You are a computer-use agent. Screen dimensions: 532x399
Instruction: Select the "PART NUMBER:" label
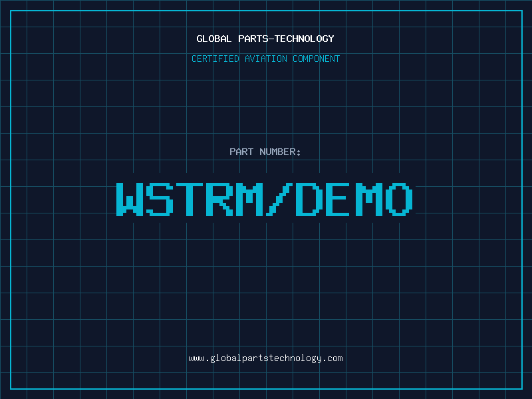pos(265,152)
